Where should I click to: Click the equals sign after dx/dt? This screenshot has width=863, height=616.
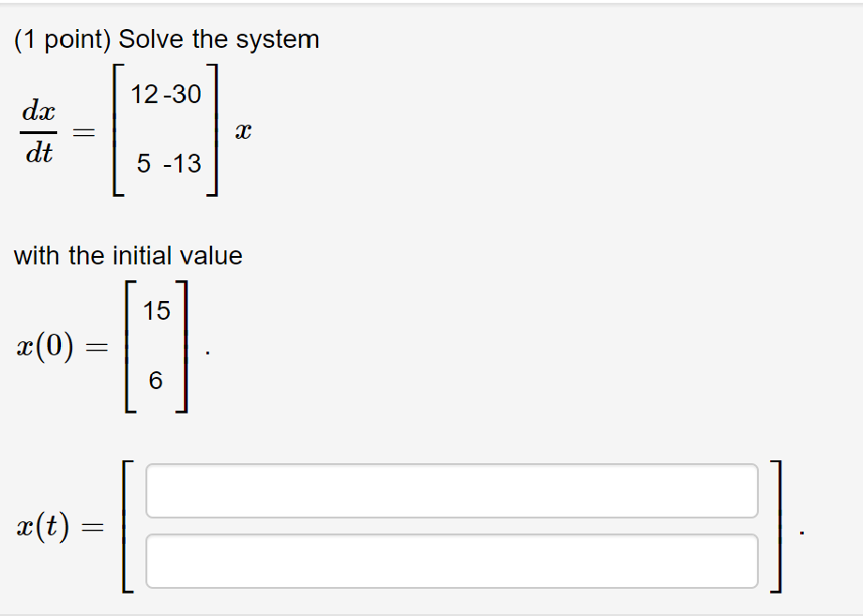[83, 129]
